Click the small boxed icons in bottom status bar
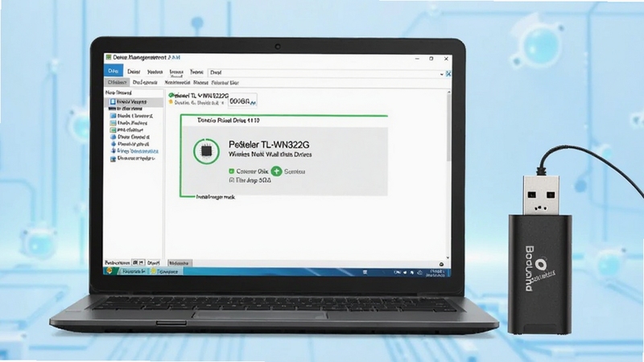644x362 pixels. (138, 263)
